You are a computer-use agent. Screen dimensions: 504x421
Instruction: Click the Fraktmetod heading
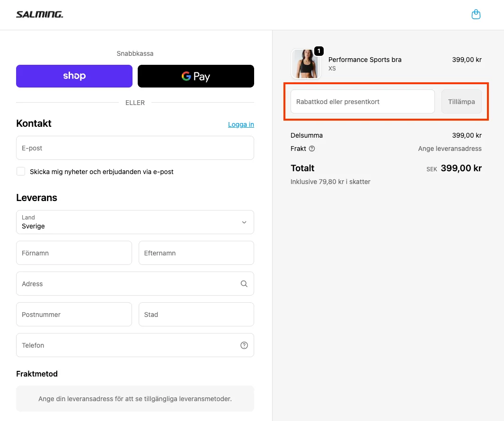click(37, 374)
